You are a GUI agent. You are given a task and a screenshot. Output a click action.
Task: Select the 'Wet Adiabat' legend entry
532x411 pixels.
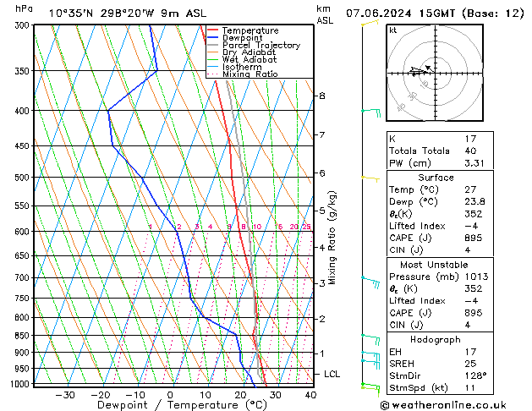(x=250, y=59)
